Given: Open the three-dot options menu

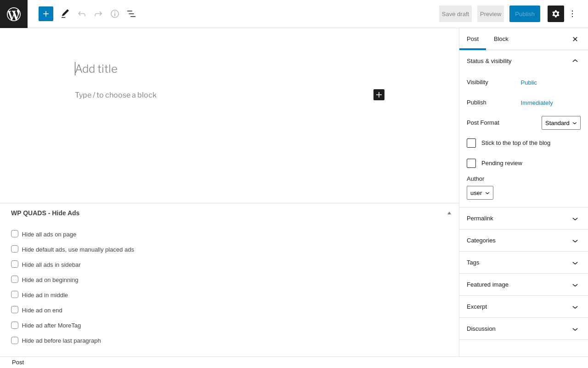Looking at the screenshot, I should pos(572,14).
